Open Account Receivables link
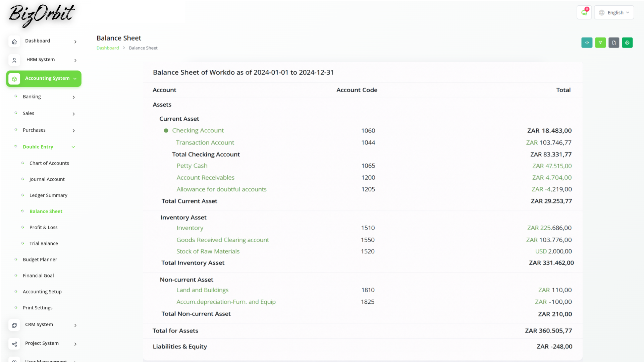Viewport: 644px width, 362px height. coord(205,178)
